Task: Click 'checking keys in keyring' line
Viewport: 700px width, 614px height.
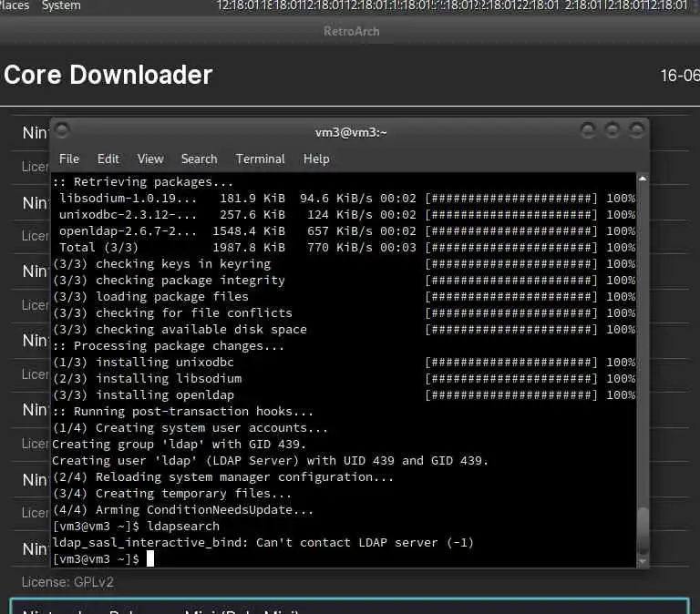Action: [344, 263]
